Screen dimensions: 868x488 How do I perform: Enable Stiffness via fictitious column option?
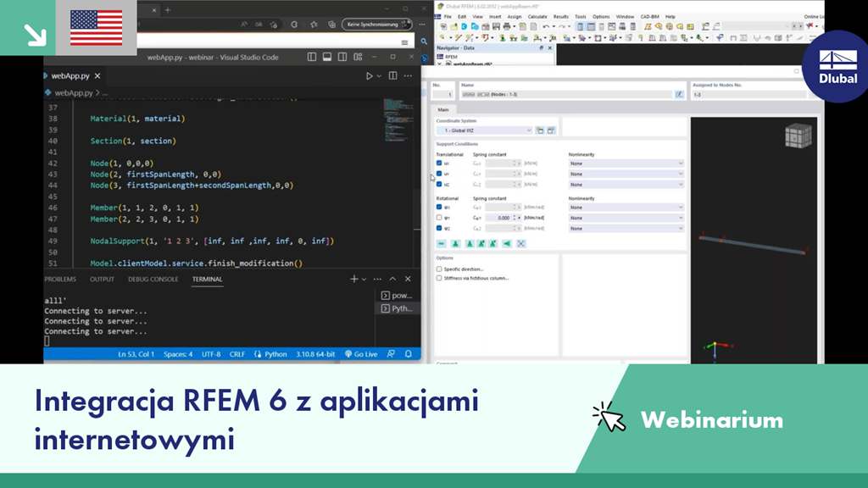pyautogui.click(x=439, y=278)
